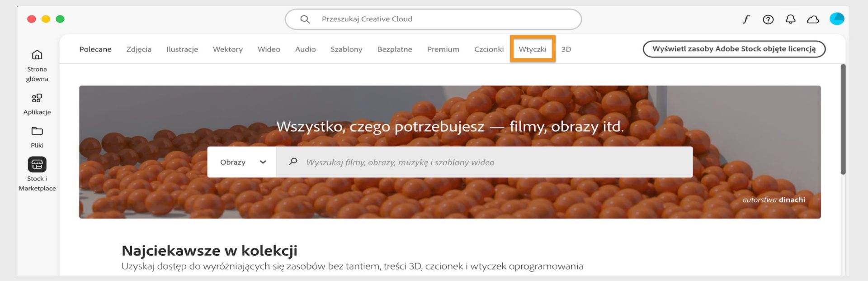
Task: Click the macOS green zoom window button
Action: pos(60,19)
